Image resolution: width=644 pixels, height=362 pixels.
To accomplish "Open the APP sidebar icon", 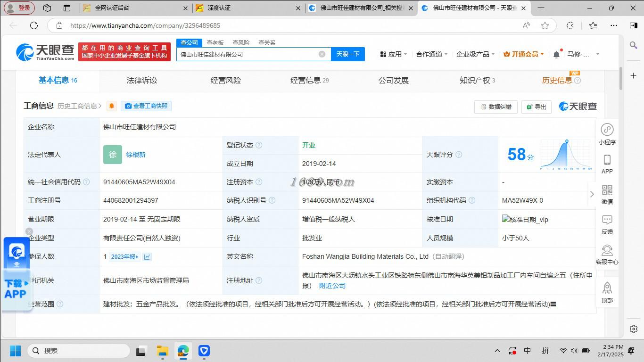I will coord(607,164).
